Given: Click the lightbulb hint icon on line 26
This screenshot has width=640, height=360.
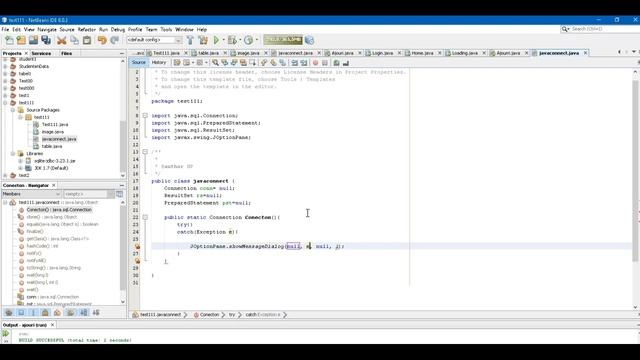Looking at the screenshot, I should coord(138,247).
